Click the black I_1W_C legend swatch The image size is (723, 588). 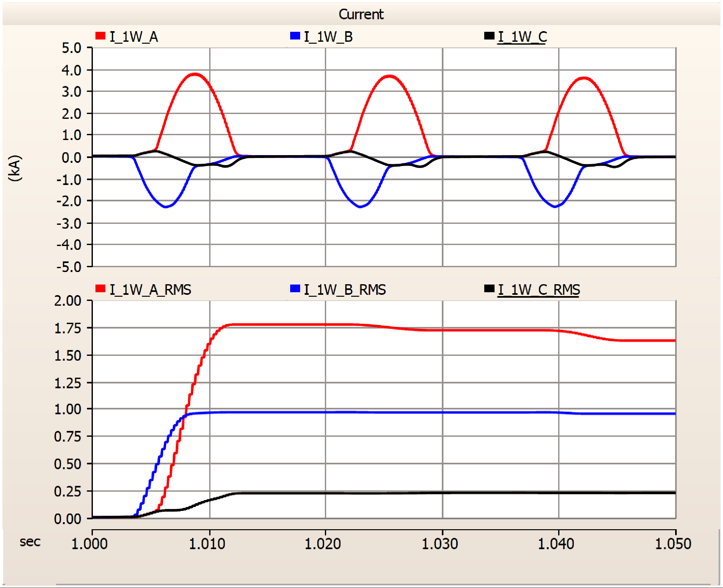tap(489, 36)
